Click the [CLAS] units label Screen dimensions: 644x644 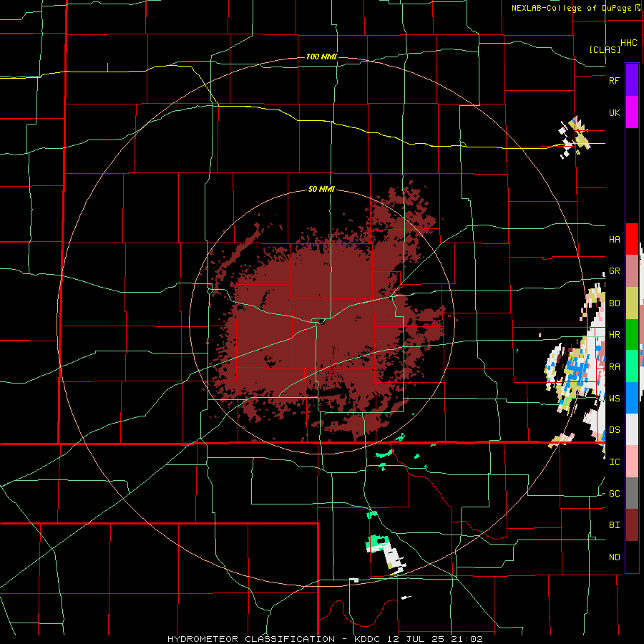pos(605,49)
